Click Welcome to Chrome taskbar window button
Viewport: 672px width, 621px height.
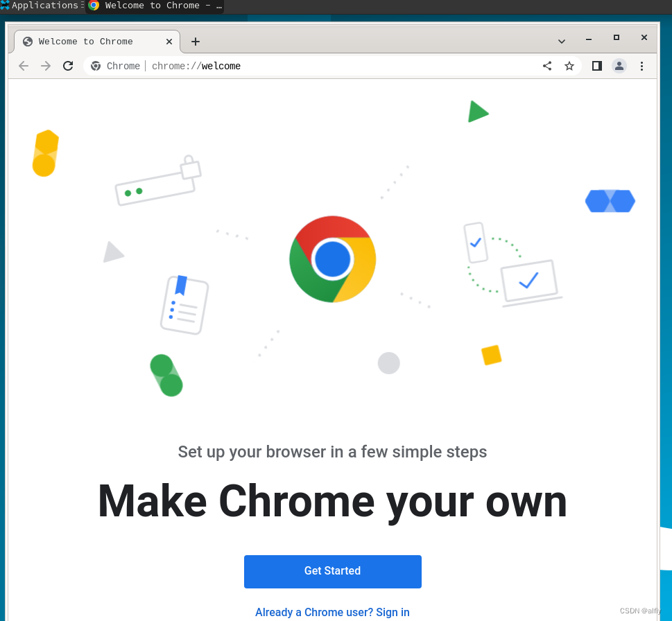pyautogui.click(x=155, y=6)
